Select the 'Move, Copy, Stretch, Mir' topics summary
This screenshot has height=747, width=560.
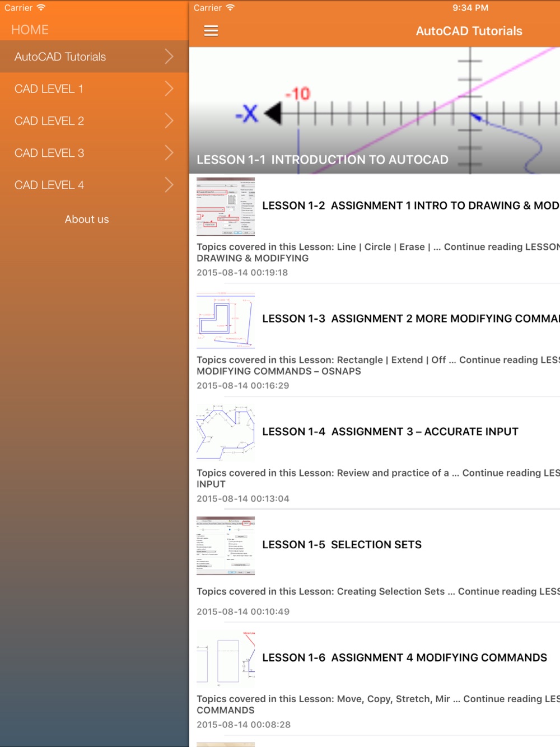tap(378, 705)
